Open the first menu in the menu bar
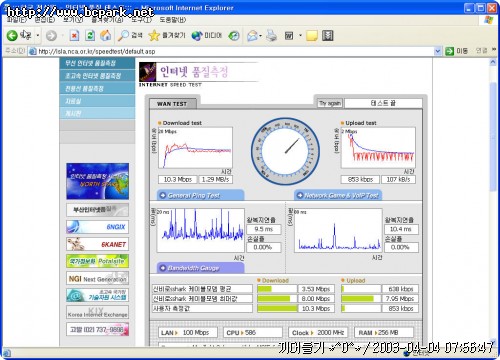 17,20
